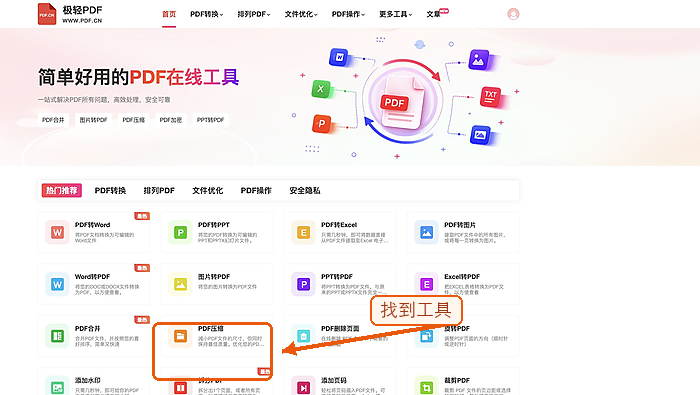700x395 pixels.
Task: Click the PDF压缩 quick link in banner
Action: tap(133, 120)
